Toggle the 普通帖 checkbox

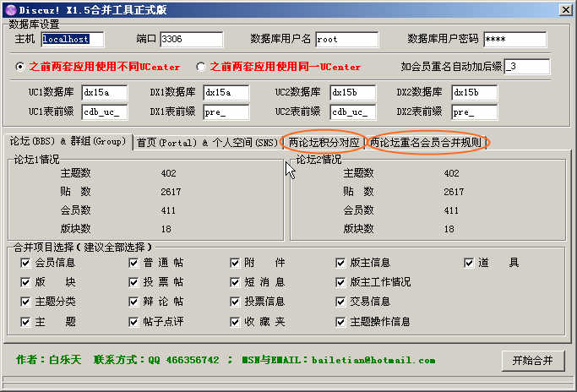coord(133,263)
